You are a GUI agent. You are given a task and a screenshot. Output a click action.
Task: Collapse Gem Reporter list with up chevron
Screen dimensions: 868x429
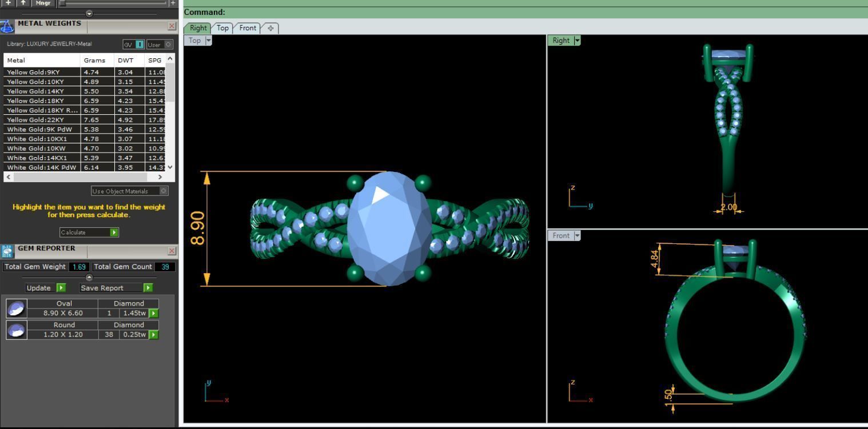click(x=89, y=277)
